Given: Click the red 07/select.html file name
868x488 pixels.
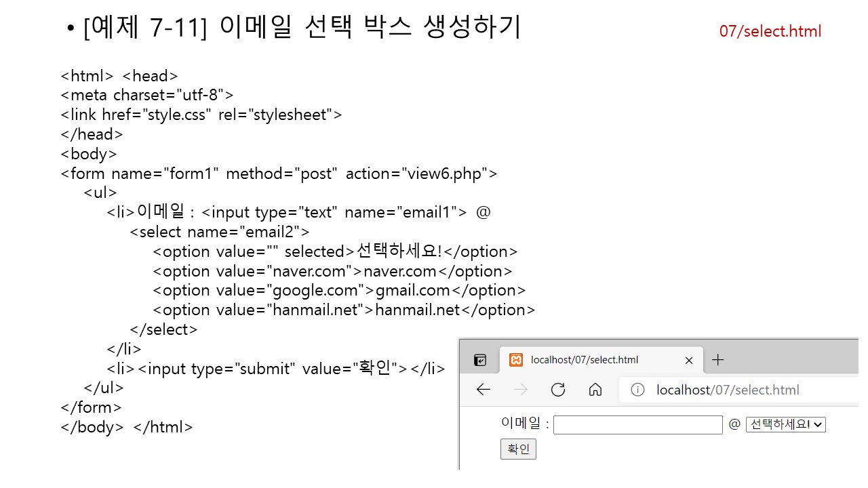Looking at the screenshot, I should point(770,31).
